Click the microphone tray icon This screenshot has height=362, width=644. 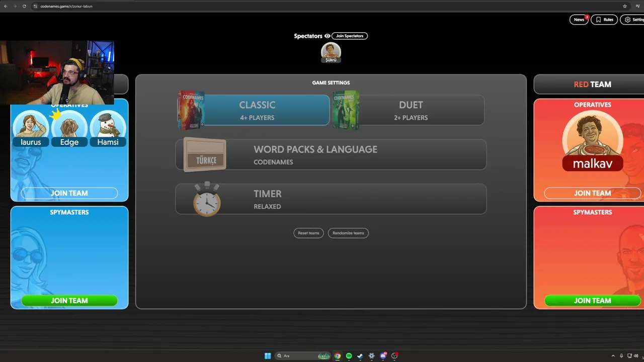(x=621, y=356)
